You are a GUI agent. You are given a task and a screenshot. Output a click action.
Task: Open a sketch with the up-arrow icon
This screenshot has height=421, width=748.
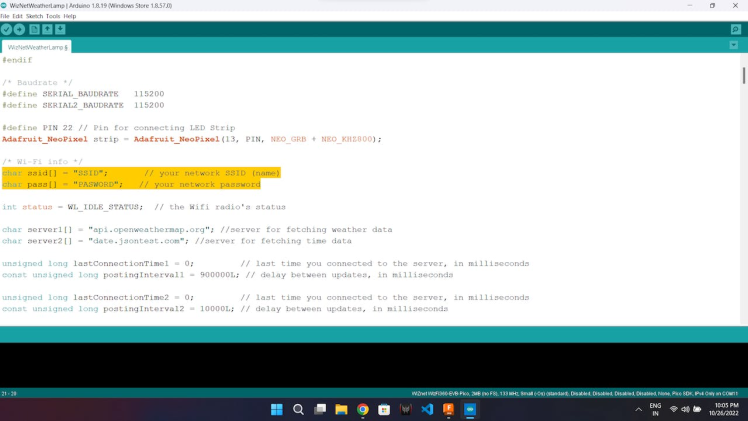pyautogui.click(x=47, y=30)
